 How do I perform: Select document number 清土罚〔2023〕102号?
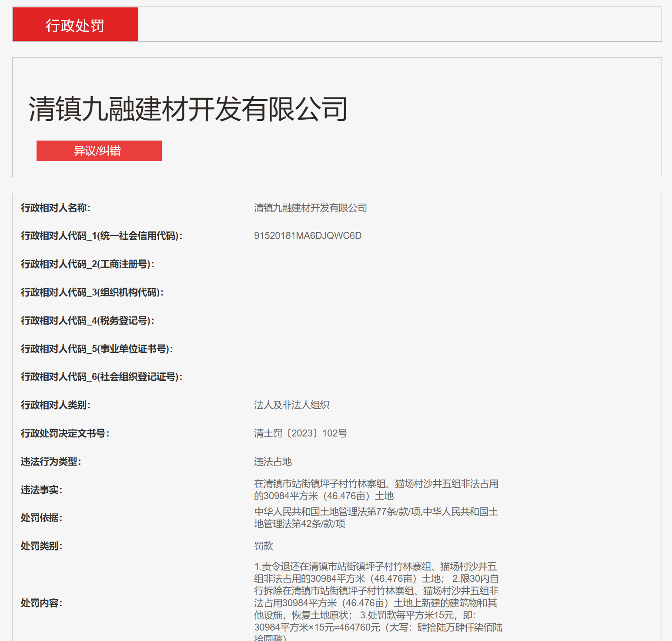click(301, 433)
